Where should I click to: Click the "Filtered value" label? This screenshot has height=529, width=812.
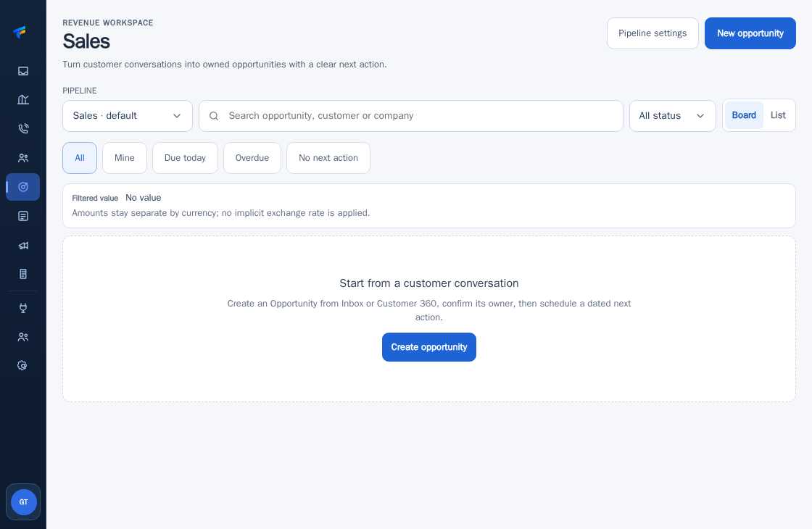click(95, 199)
